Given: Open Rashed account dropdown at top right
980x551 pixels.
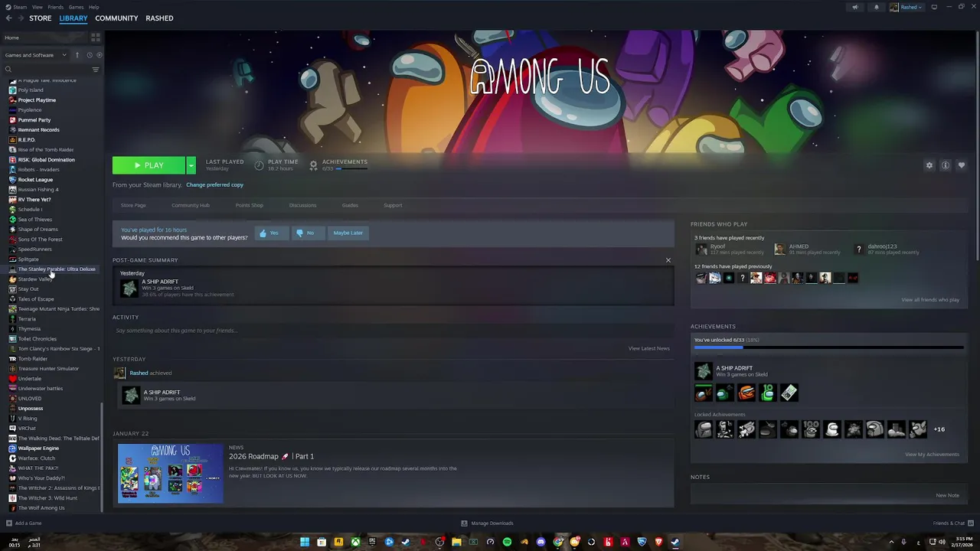Looking at the screenshot, I should (906, 7).
